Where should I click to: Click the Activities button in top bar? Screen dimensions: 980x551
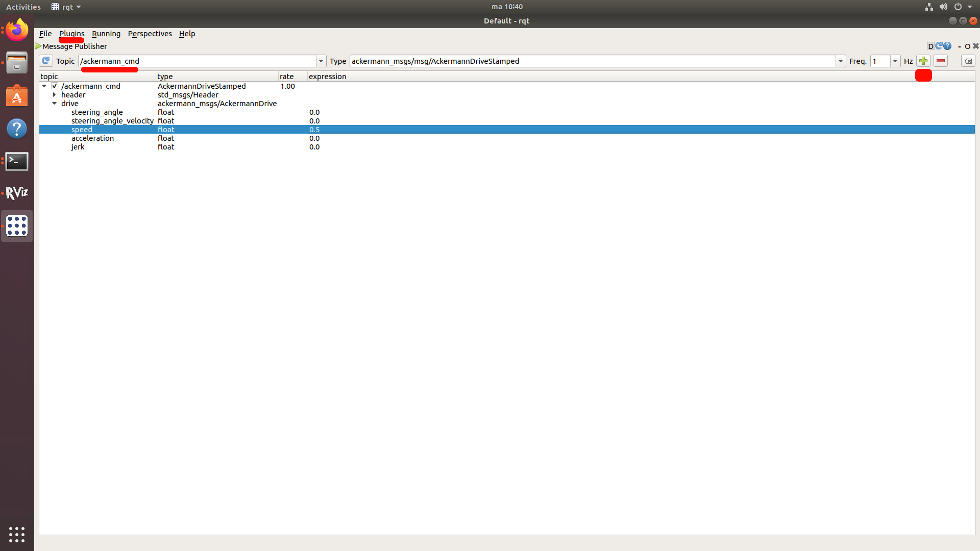coord(23,7)
